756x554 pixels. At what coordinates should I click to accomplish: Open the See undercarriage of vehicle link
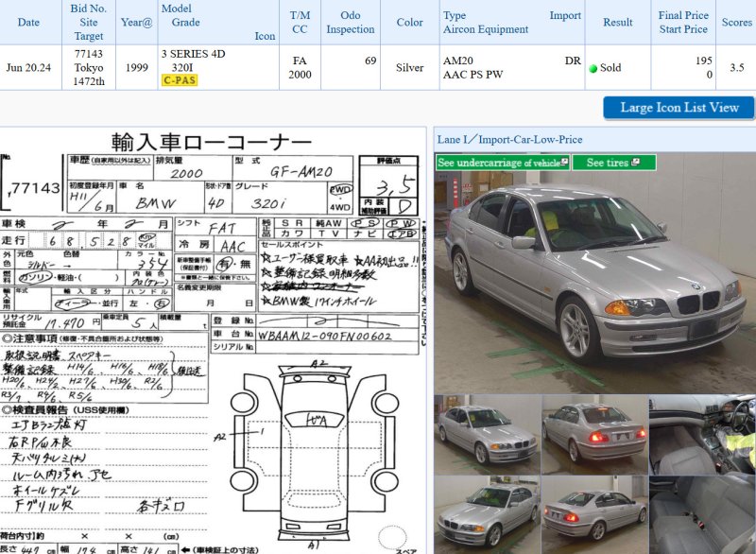(x=503, y=163)
